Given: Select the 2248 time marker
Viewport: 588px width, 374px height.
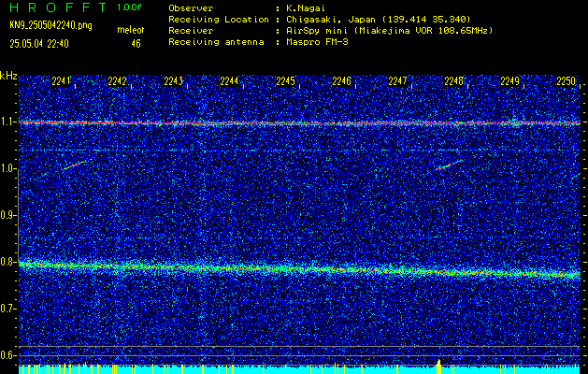Looking at the screenshot, I should (453, 81).
